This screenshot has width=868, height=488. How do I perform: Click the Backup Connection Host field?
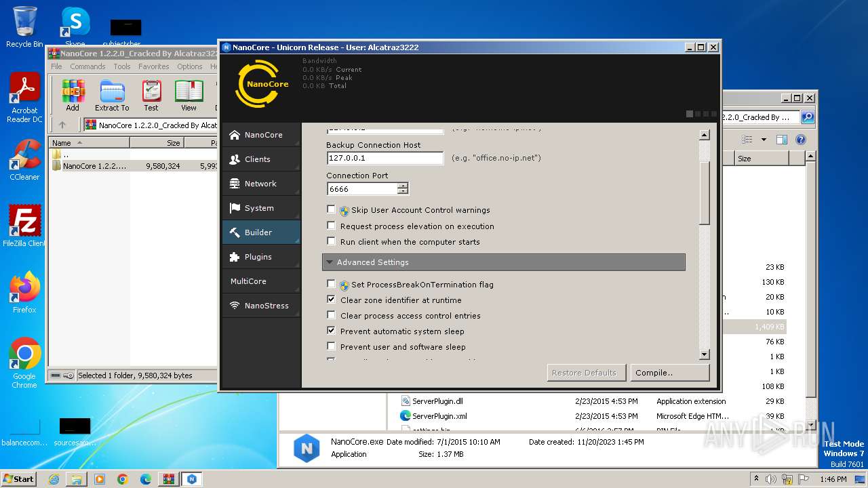point(384,158)
